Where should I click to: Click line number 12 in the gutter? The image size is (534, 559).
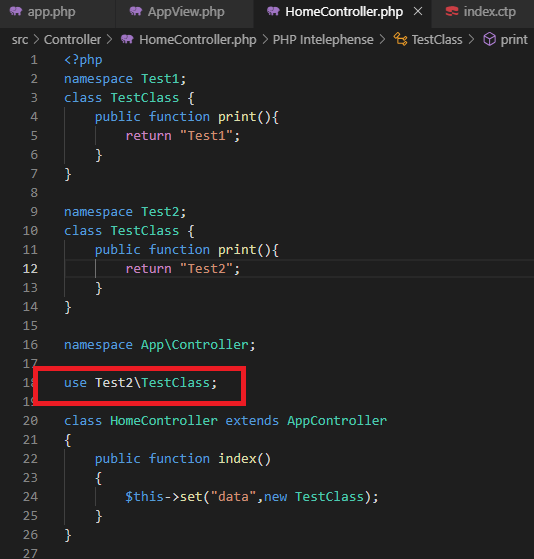coord(30,269)
